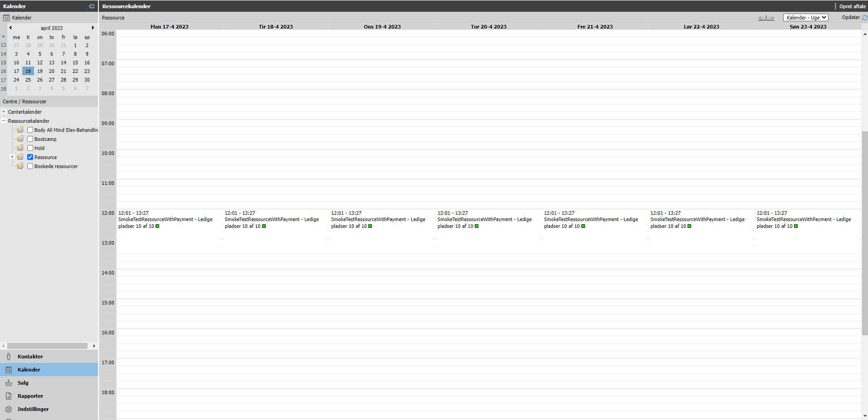Go to next week with -> link
Screen dimensions: 868x420
(x=771, y=18)
